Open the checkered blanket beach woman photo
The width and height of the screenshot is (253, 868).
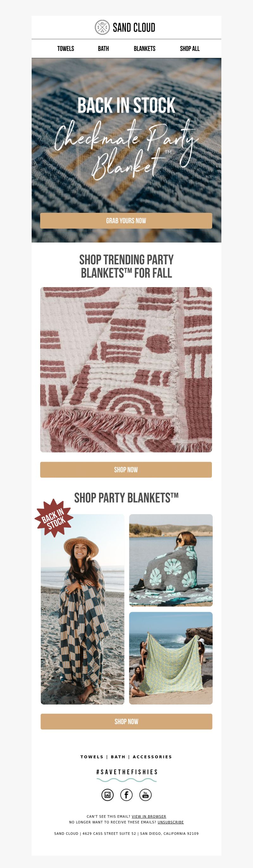(x=83, y=609)
